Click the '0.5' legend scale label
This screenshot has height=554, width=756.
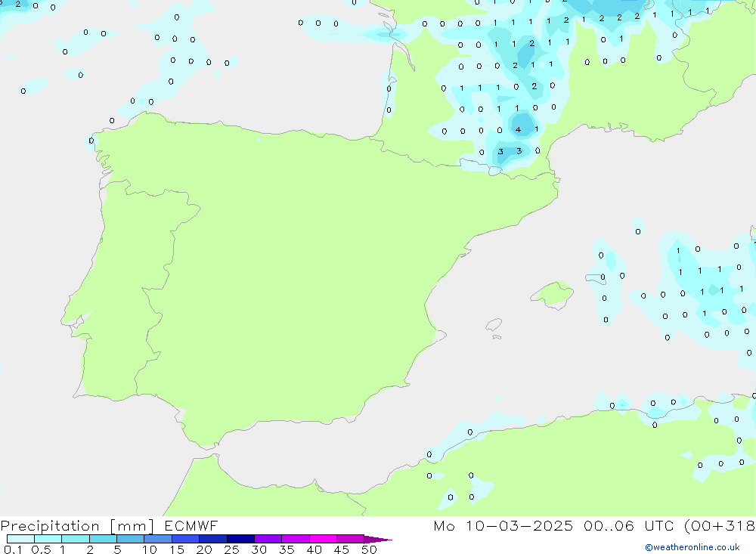pos(41,549)
